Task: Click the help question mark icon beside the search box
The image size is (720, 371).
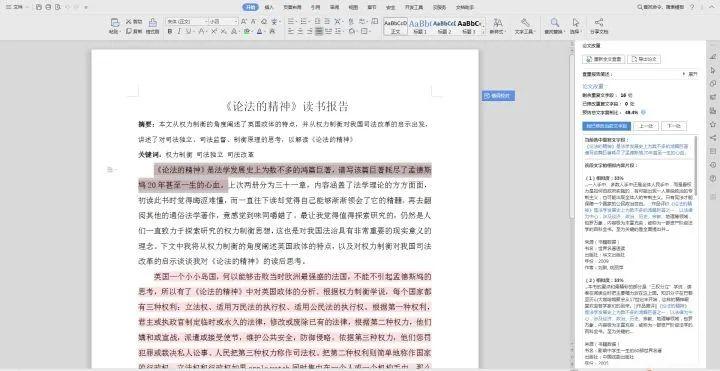Action: [x=692, y=7]
